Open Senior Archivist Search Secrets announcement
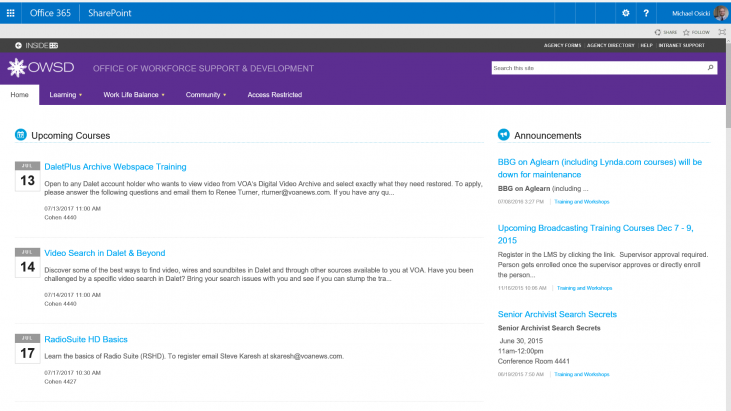The image size is (731, 411). pos(557,314)
